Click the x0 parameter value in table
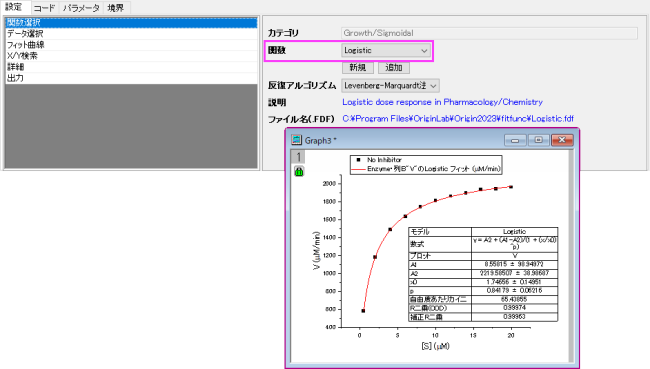 pos(514,282)
